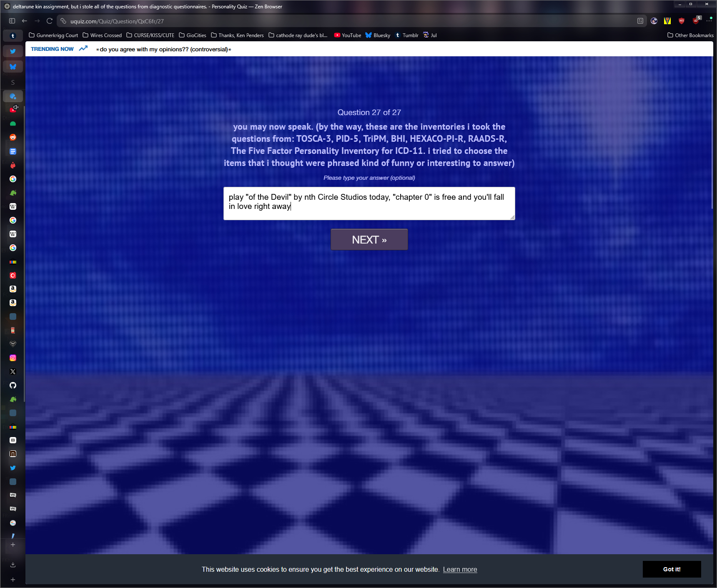
Task: Switch to the Bluesky pinned tab
Action: (13, 67)
